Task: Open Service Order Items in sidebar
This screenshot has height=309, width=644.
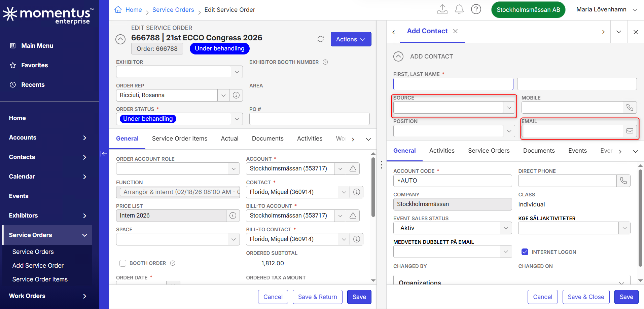Action: [40, 279]
